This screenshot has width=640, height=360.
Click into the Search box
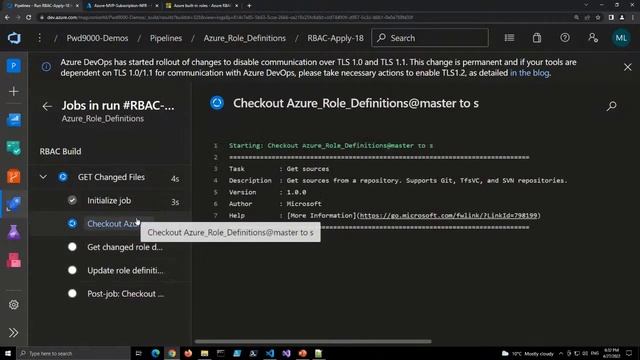430,38
